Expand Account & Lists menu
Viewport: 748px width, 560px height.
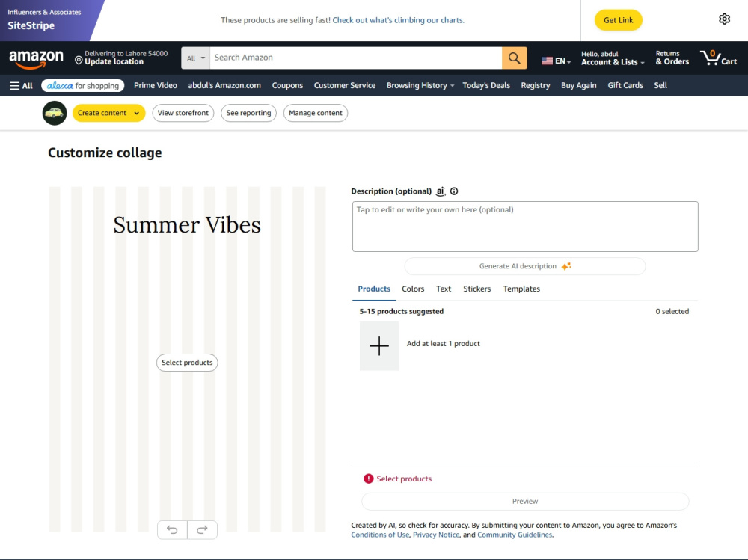pyautogui.click(x=613, y=58)
